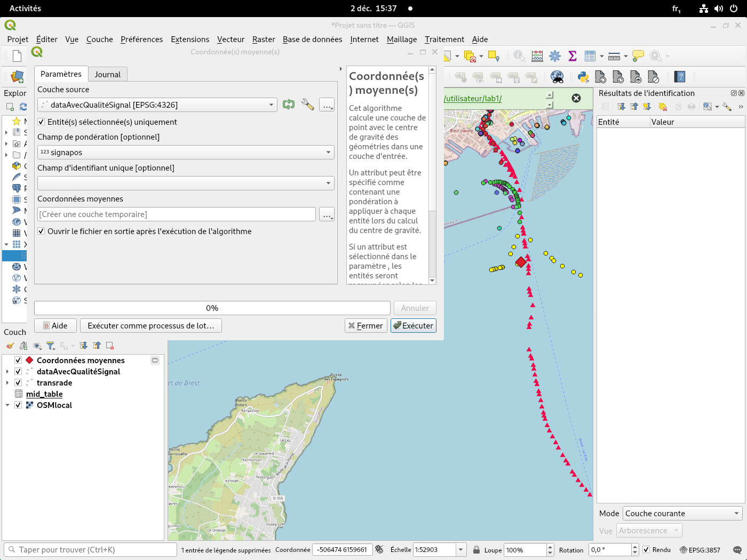Click the iterate features green arrows icon
This screenshot has height=560, width=747.
[289, 105]
